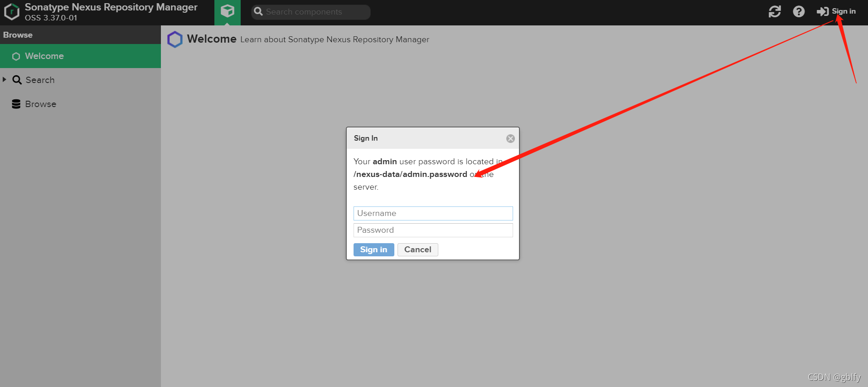Click the Browse database stack icon
Viewport: 868px width, 387px height.
(x=16, y=104)
